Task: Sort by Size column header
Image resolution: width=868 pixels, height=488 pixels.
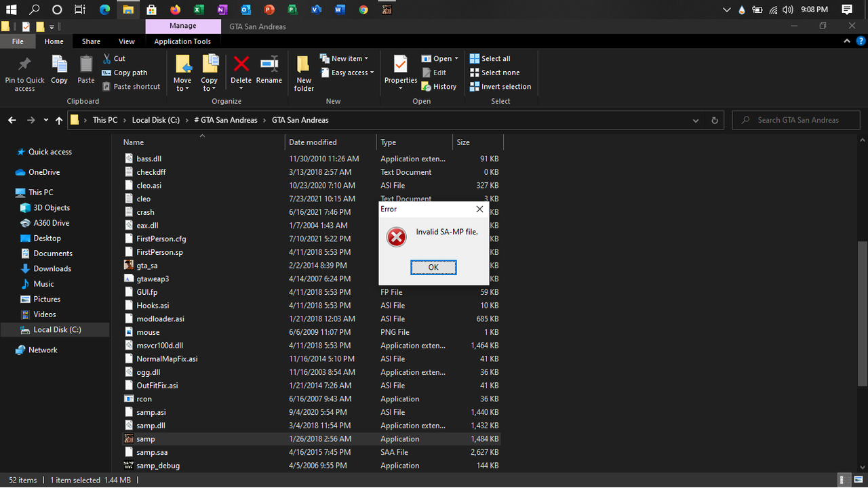Action: click(477, 142)
